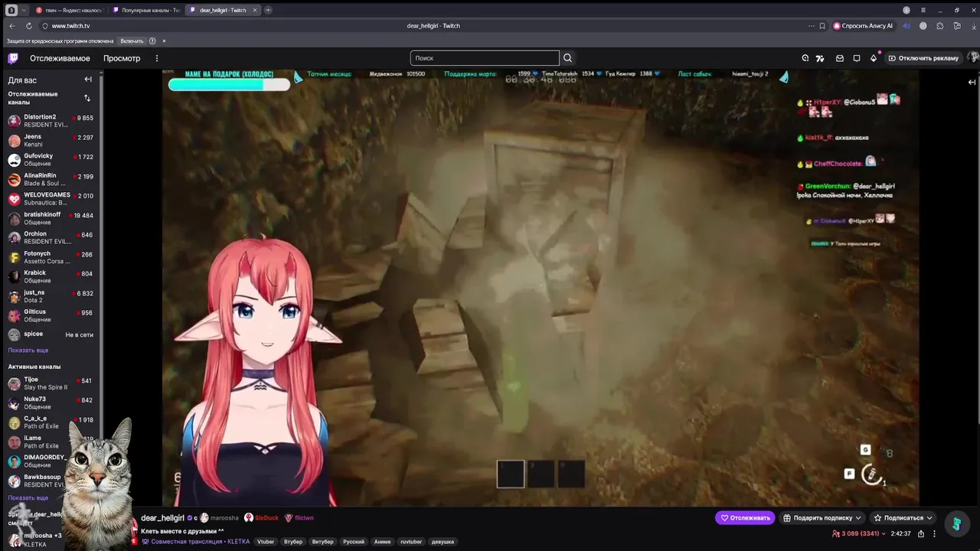
Task: Open Distortion2 channel in sidebar
Action: (x=51, y=121)
